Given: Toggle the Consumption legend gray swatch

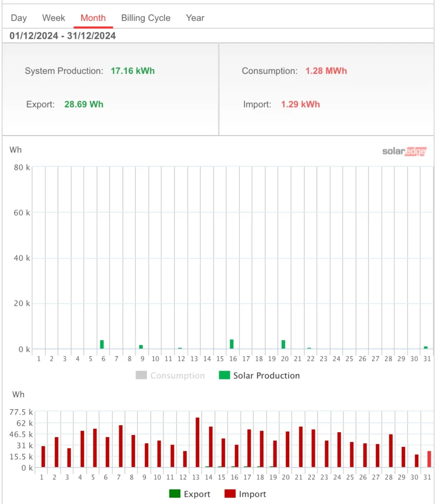Looking at the screenshot, I should coord(141,375).
